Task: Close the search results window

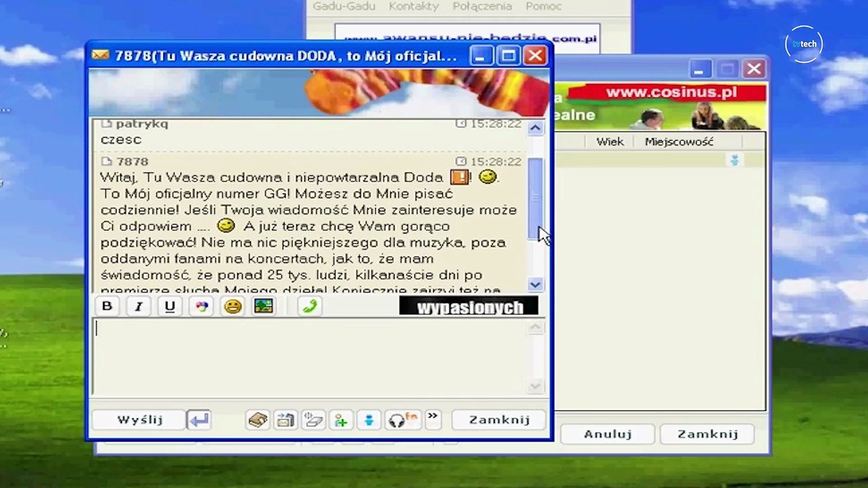Action: [x=753, y=68]
